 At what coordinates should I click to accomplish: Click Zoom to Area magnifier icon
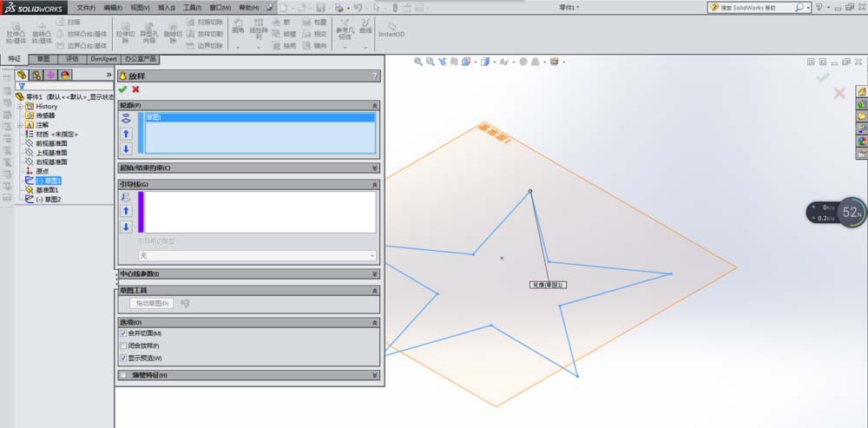coord(431,62)
